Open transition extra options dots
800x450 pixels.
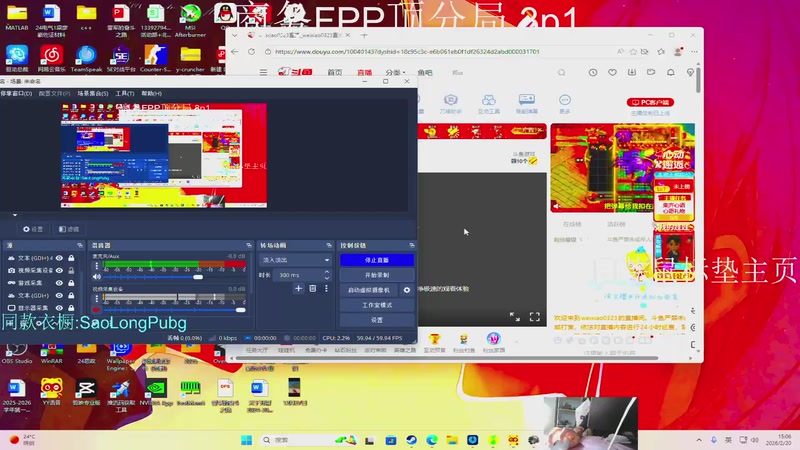pyautogui.click(x=327, y=289)
